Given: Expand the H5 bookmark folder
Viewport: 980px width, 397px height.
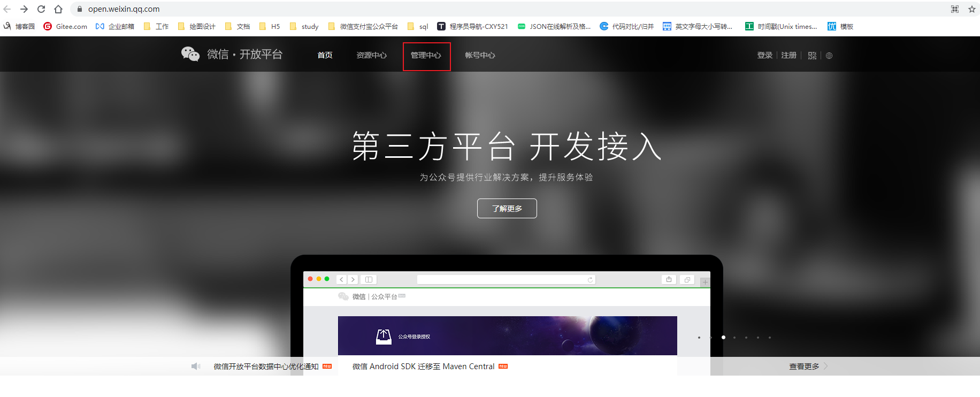Looking at the screenshot, I should coord(270,26).
